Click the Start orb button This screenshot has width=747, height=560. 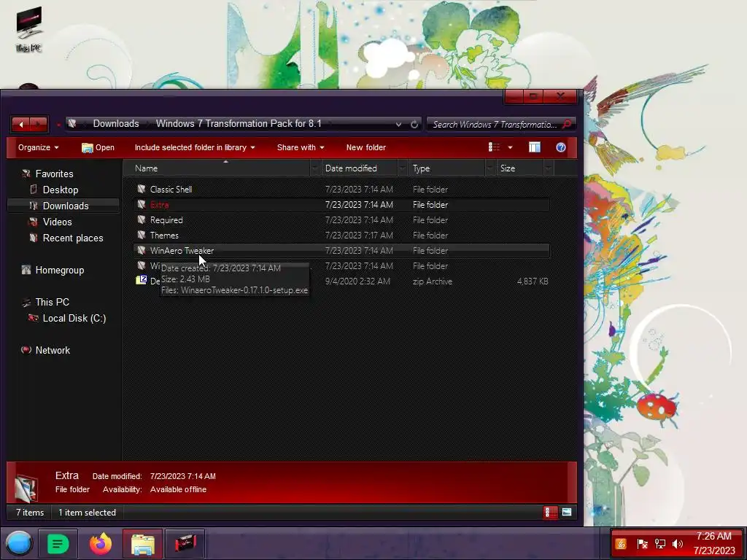[19, 543]
